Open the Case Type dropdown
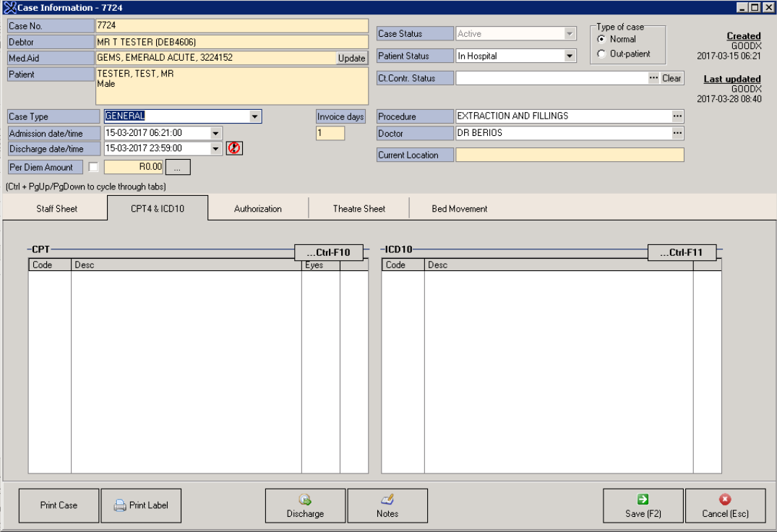Screen dimensions: 777x532 (257, 116)
